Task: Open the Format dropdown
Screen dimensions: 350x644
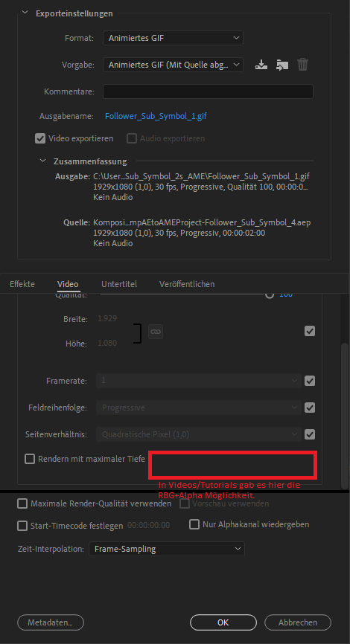Action: coord(173,38)
